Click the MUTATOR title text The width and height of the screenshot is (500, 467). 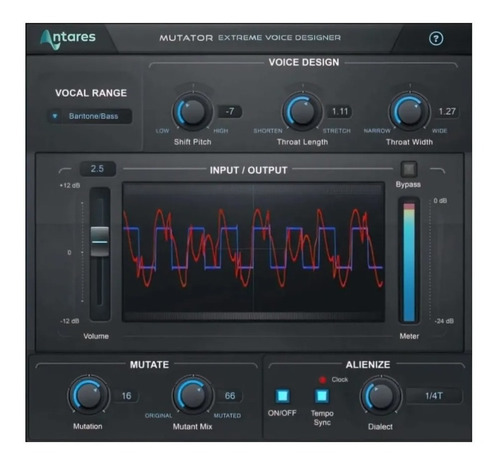coord(186,38)
